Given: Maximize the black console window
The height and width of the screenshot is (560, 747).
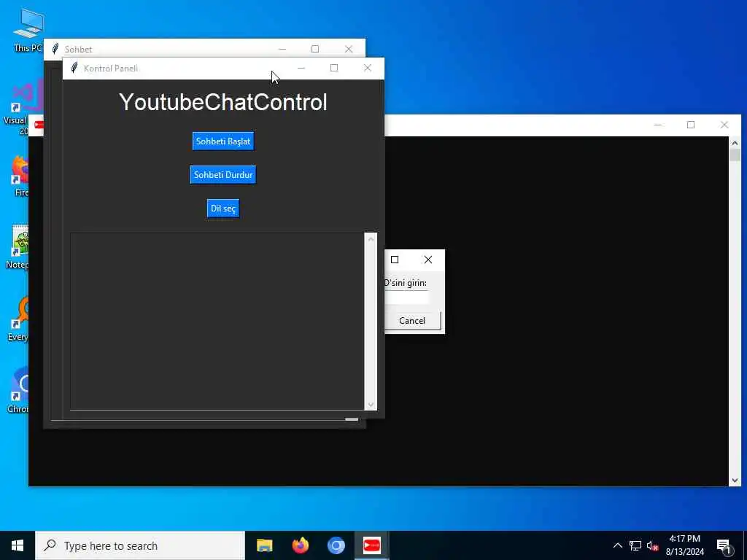Looking at the screenshot, I should 691,125.
